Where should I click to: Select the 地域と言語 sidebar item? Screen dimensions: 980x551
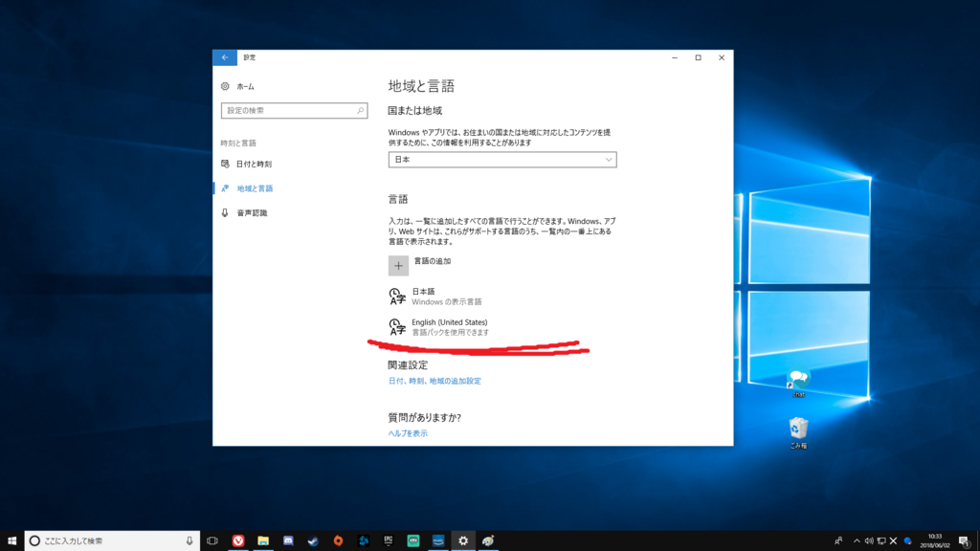point(247,188)
